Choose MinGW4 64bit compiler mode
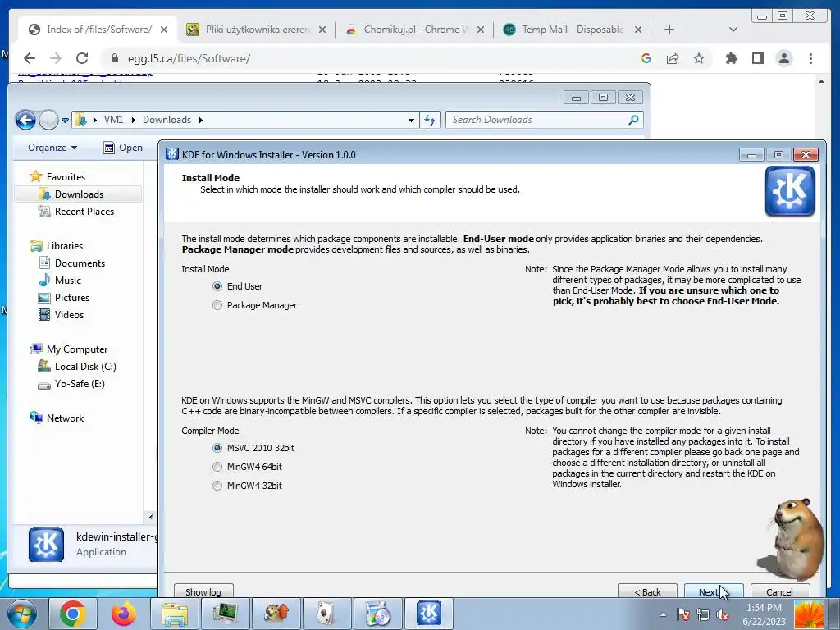The height and width of the screenshot is (630, 840). pyautogui.click(x=247, y=467)
